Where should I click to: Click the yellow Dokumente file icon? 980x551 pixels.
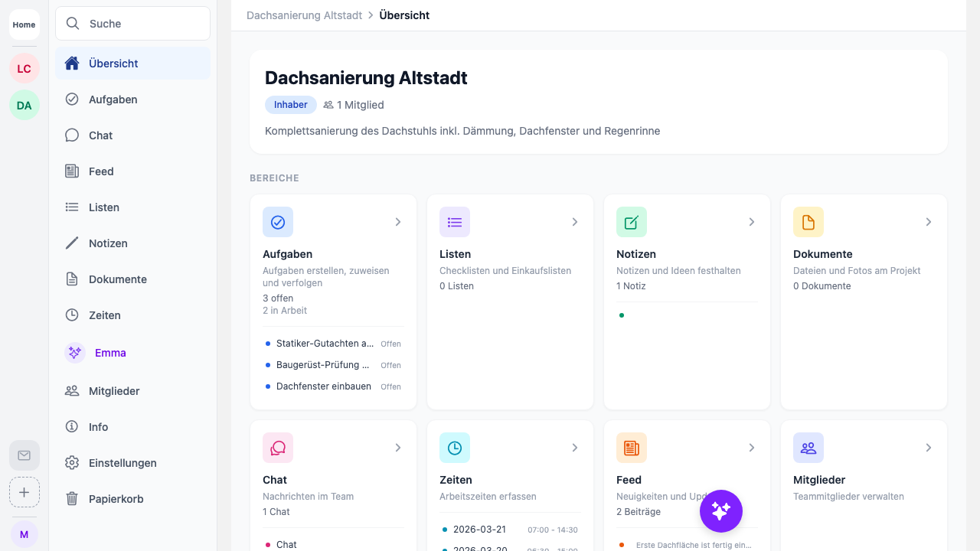(x=808, y=222)
